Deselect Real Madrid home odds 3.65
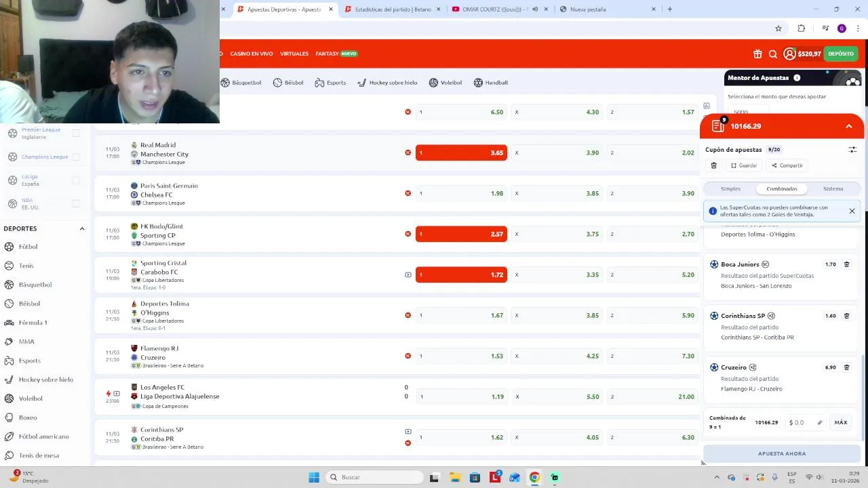This screenshot has width=868, height=488. click(461, 152)
